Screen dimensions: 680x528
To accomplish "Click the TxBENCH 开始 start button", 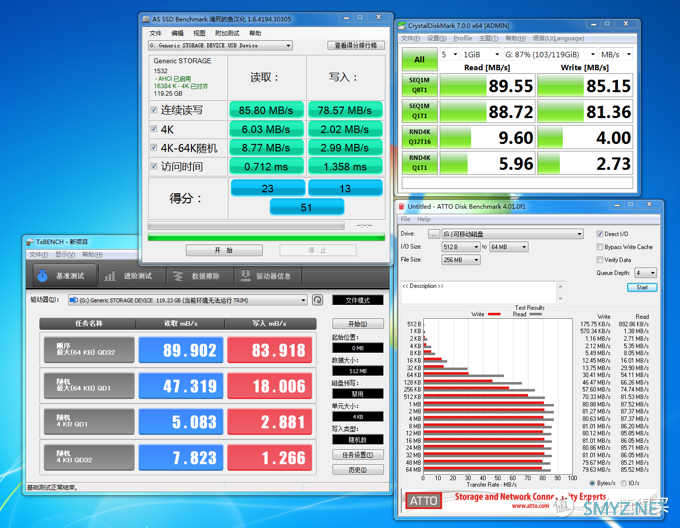I will [x=357, y=324].
